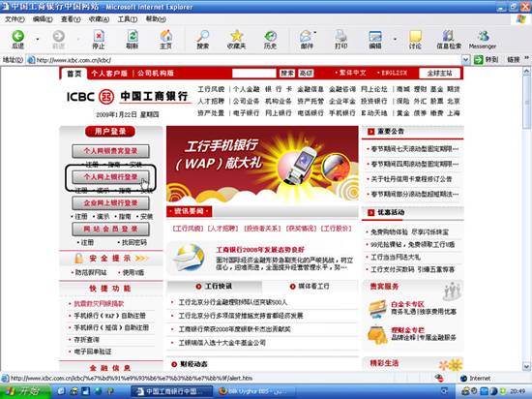This screenshot has height=399, width=532.
Task: Click 个人网上银行登录 button
Action: pos(110,177)
